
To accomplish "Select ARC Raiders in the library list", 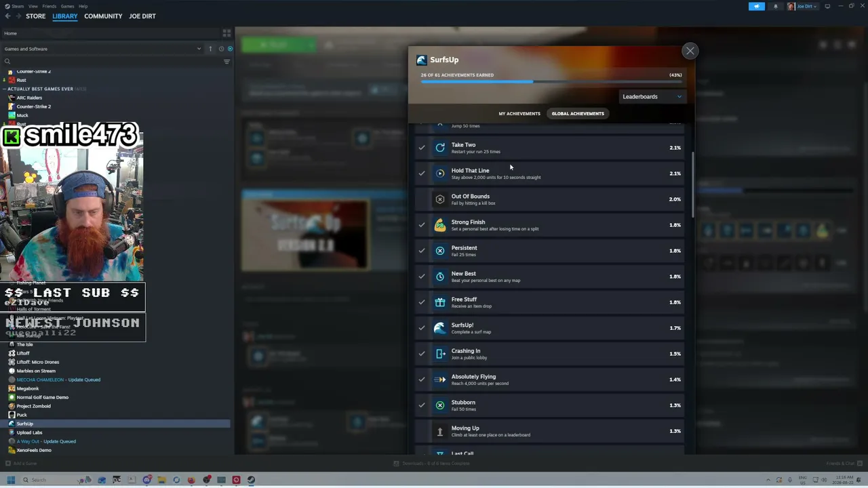I will (115, 98).
